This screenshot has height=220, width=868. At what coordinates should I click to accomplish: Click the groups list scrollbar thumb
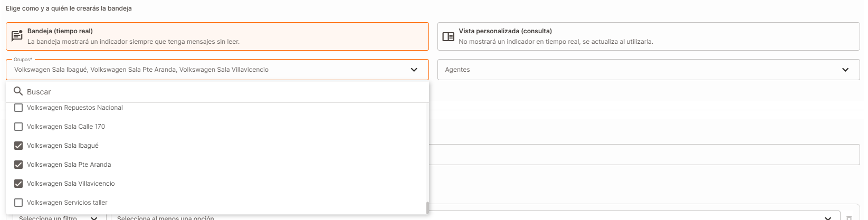[x=427, y=208]
